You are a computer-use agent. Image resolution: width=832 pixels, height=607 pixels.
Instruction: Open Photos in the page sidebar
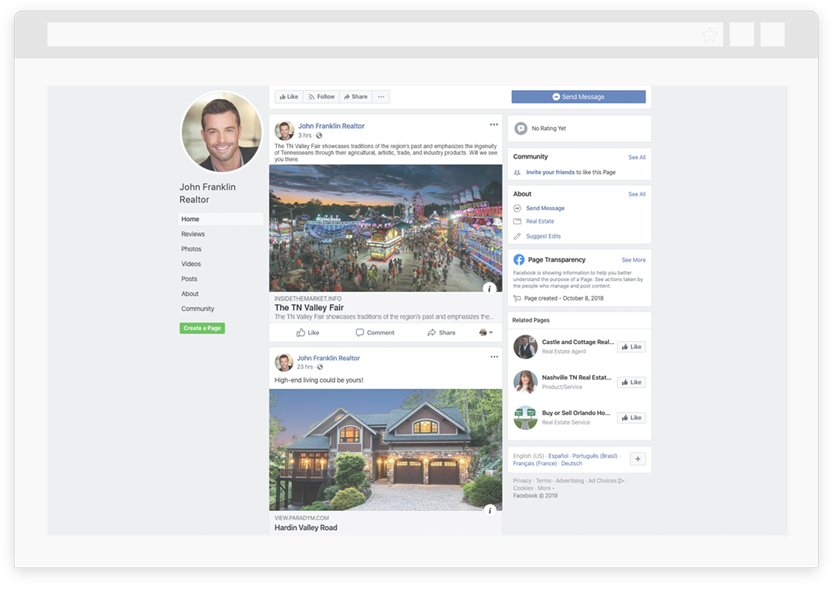(191, 249)
